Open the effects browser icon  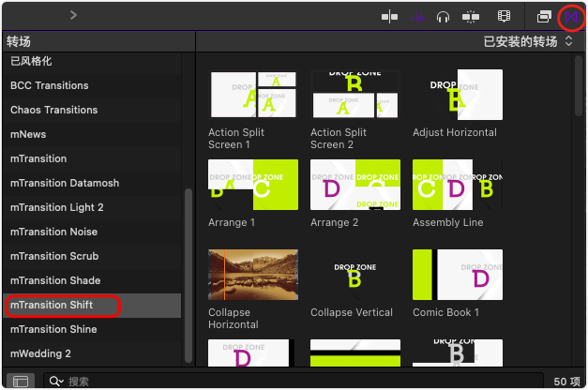point(544,17)
